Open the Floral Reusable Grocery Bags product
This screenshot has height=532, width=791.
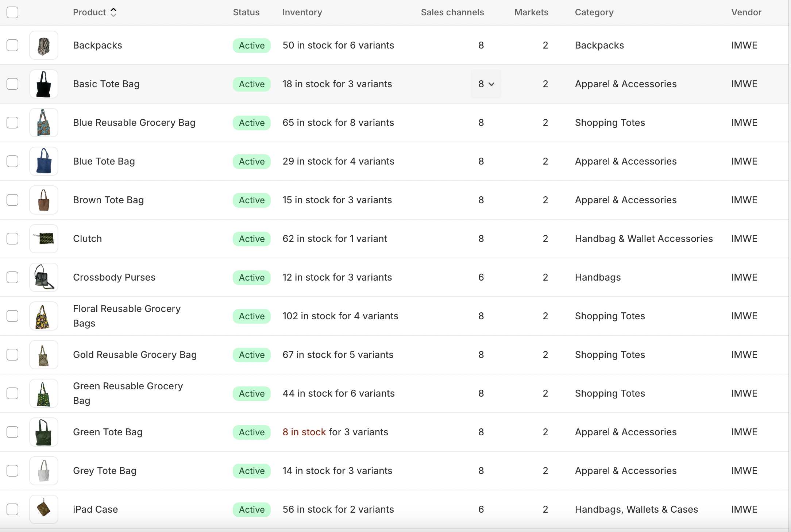click(127, 316)
